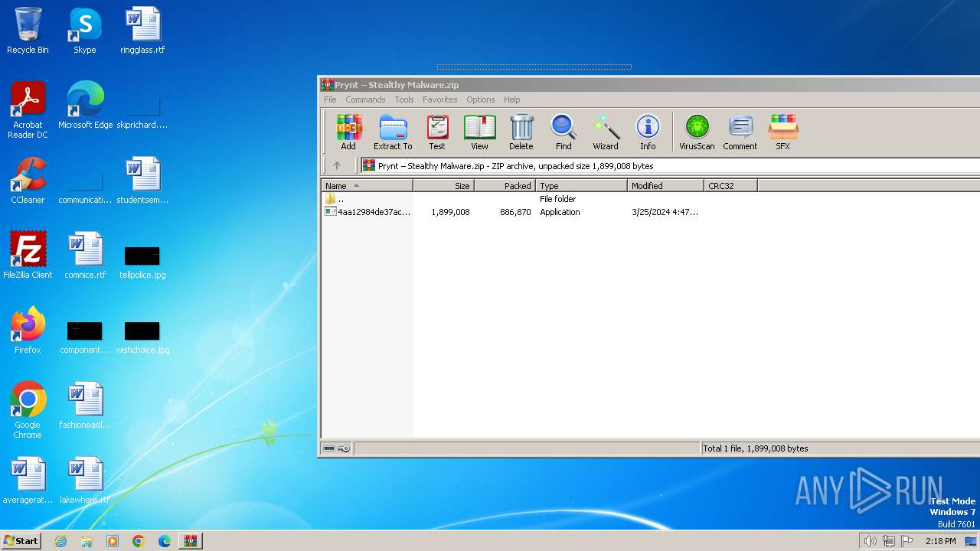Sort by Name column header
The width and height of the screenshot is (980, 551).
coord(367,186)
